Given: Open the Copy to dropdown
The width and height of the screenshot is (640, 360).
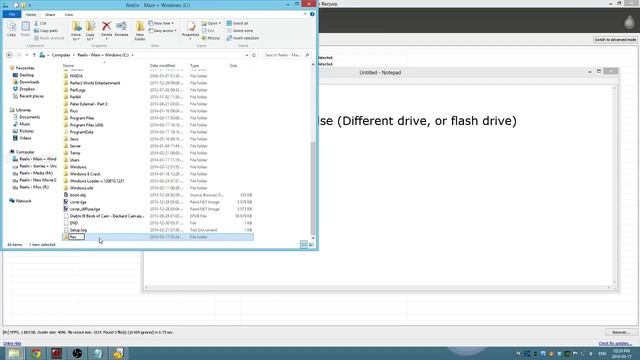Looking at the screenshot, I should tap(90, 31).
